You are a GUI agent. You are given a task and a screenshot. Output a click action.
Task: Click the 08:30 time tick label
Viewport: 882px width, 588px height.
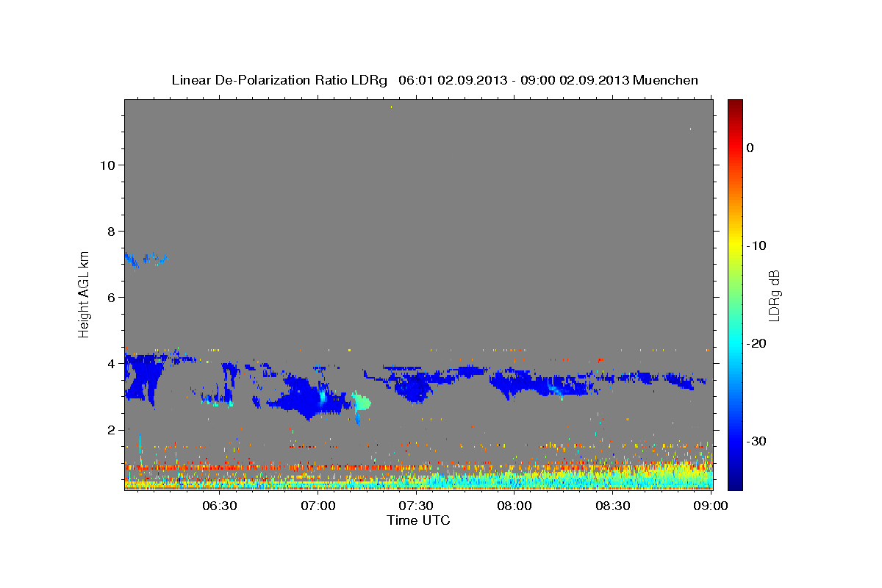(612, 506)
